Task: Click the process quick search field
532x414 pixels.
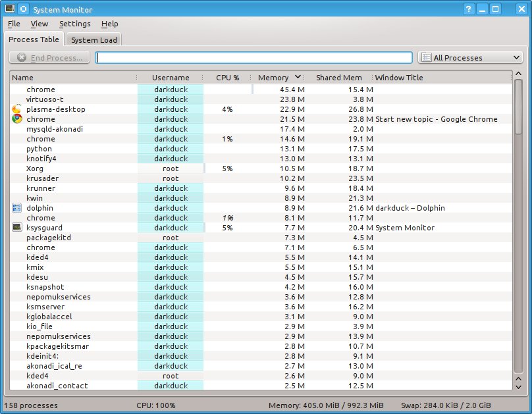Action: (x=253, y=58)
